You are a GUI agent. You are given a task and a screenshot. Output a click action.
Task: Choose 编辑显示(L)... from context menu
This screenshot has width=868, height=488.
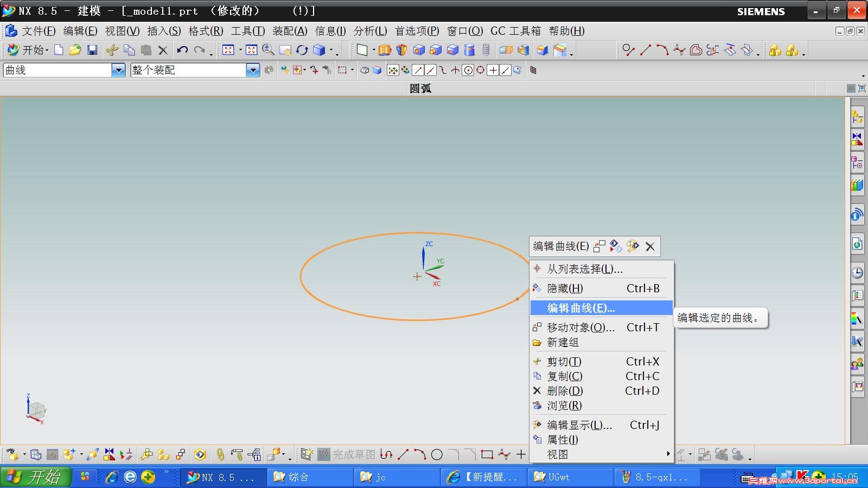click(602, 425)
